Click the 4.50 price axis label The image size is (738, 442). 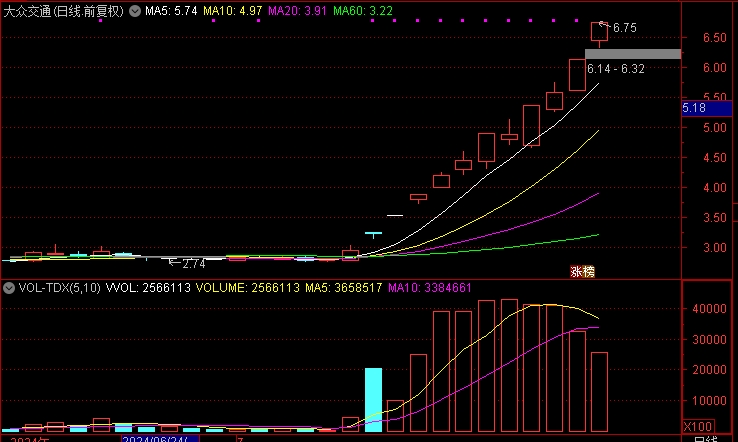point(714,158)
